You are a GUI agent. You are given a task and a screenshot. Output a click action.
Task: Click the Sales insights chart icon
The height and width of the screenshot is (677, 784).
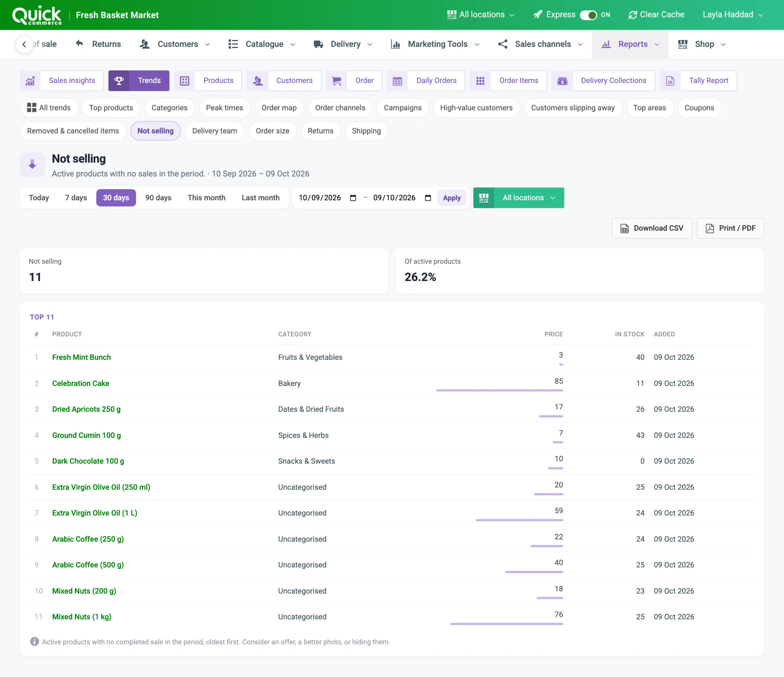pyautogui.click(x=30, y=81)
